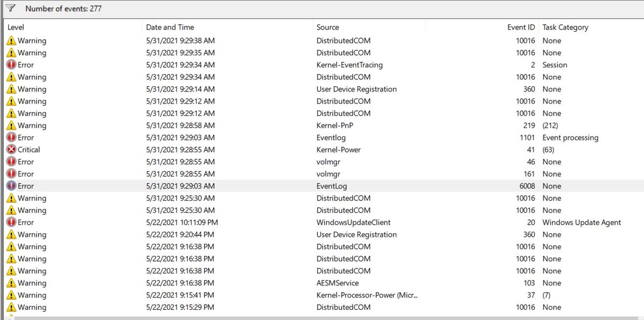The height and width of the screenshot is (320, 644).
Task: Click Warning icon on the 9:29:38 AM row
Action: point(11,41)
